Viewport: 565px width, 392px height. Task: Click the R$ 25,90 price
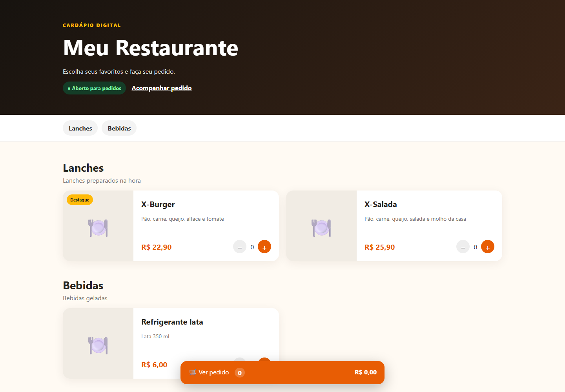(380, 247)
